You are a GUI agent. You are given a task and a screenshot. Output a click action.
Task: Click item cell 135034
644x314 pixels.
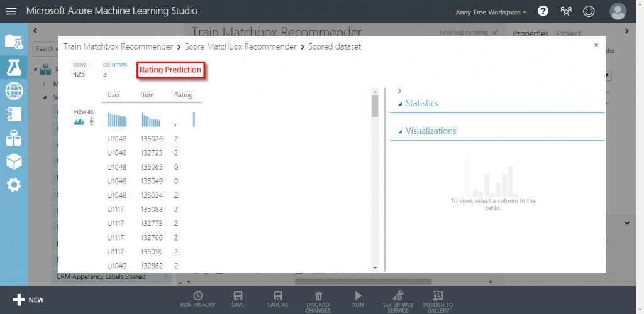point(152,195)
